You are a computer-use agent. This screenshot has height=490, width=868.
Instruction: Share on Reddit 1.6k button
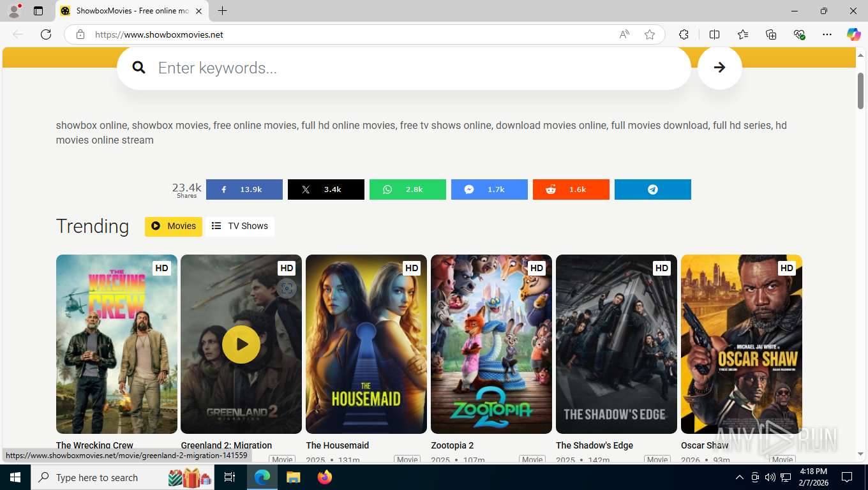point(571,189)
